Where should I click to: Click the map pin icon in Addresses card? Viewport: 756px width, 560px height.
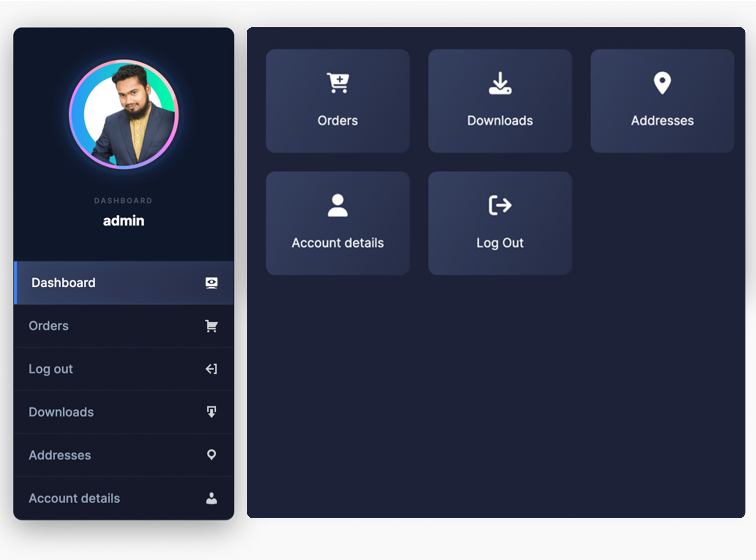click(662, 83)
